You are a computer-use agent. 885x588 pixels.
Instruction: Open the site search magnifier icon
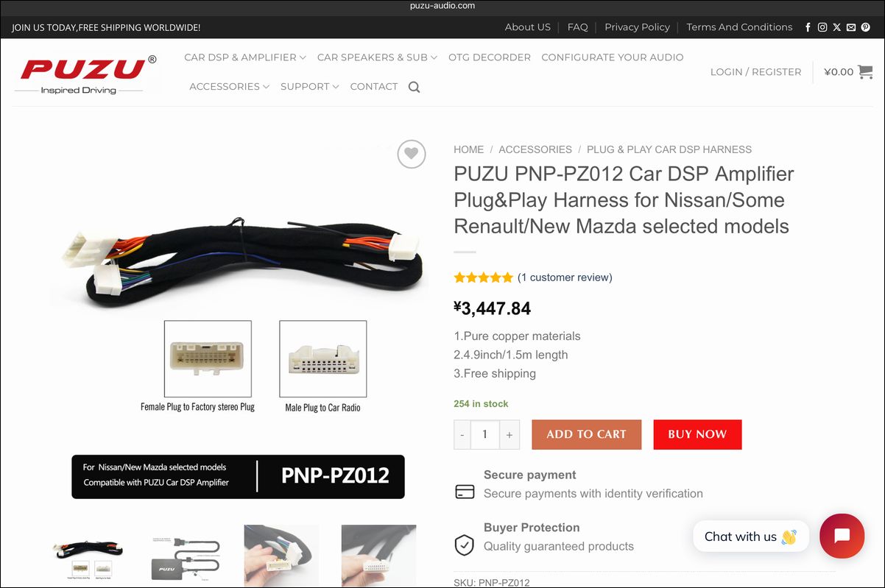coord(414,87)
